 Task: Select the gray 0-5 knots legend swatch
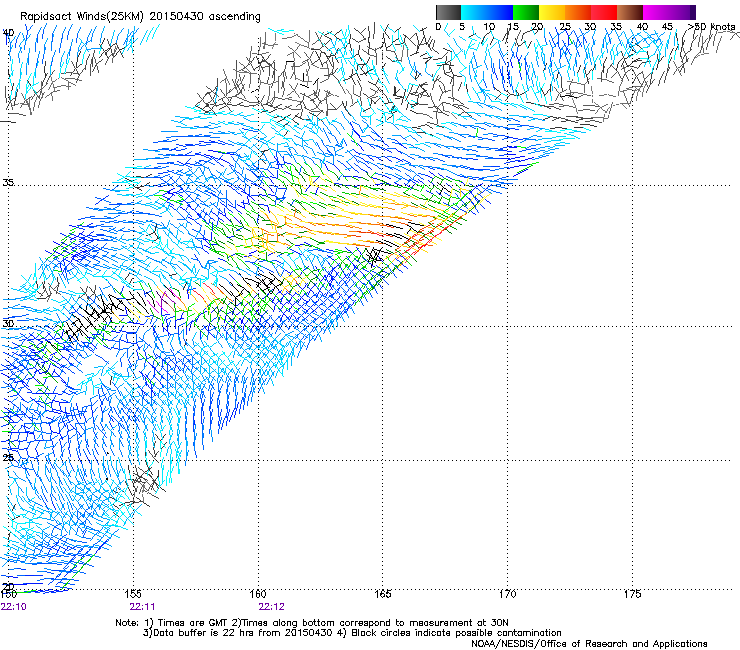[x=448, y=12]
